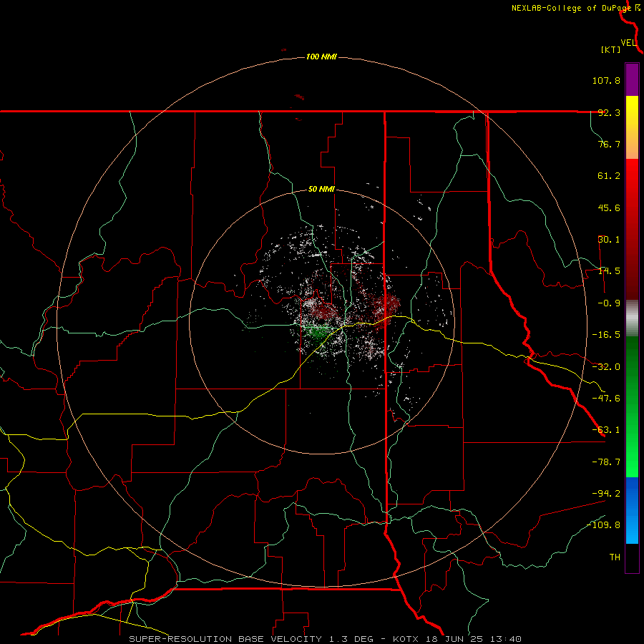The height and width of the screenshot is (644, 644).
Task: Click the Super-Resolution Base Velocity caption at bottom
Action: tap(326, 639)
